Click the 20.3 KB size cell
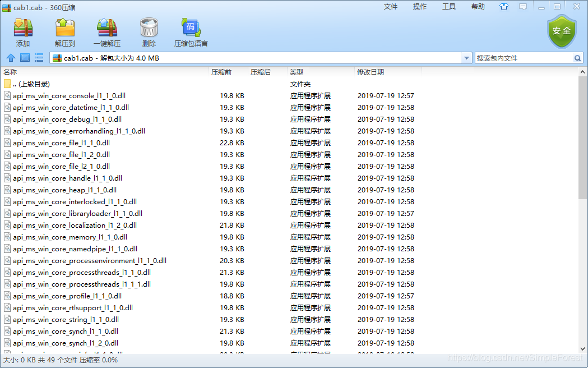588x368 pixels. (232, 261)
